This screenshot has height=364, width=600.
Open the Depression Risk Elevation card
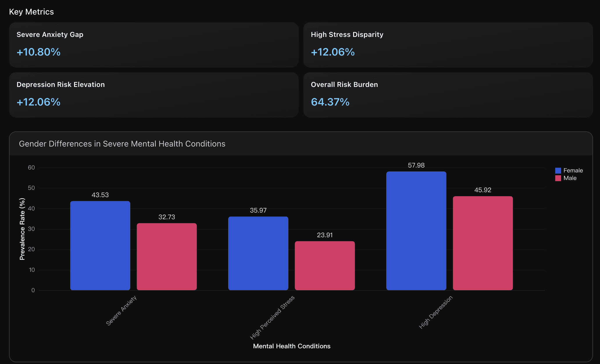coord(153,95)
